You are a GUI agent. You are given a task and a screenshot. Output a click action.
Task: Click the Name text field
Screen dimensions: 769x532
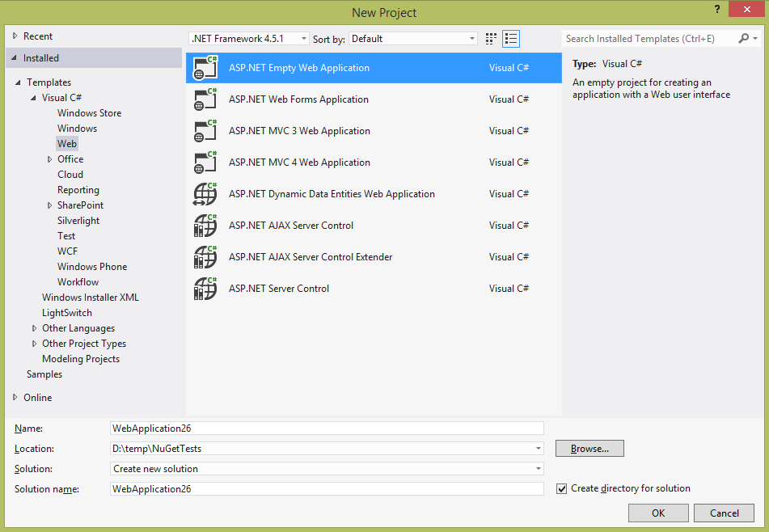click(x=327, y=428)
